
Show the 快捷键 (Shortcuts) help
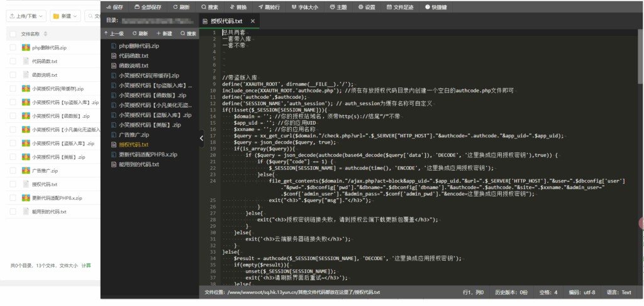(436, 7)
